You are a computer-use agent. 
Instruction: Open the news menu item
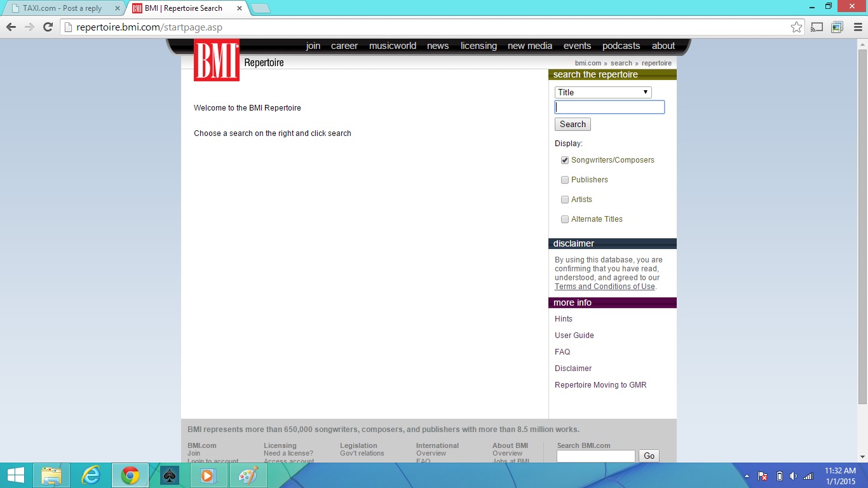438,46
